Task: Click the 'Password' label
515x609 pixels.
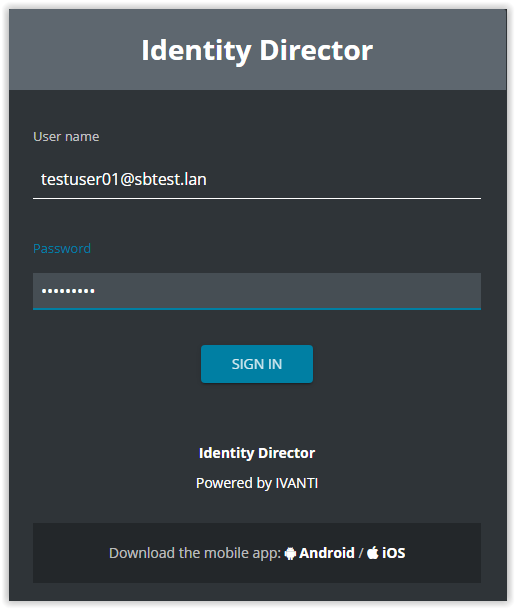Action: 62,249
